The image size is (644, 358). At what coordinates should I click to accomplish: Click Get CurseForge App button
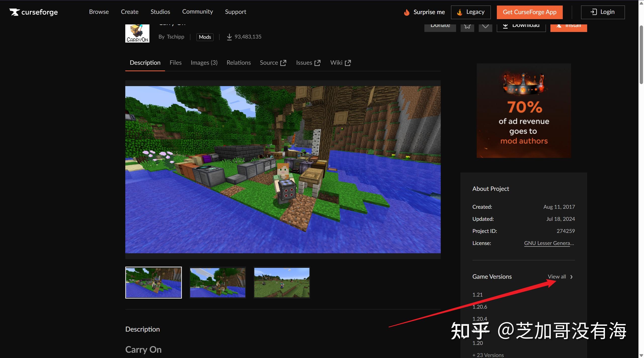click(530, 12)
